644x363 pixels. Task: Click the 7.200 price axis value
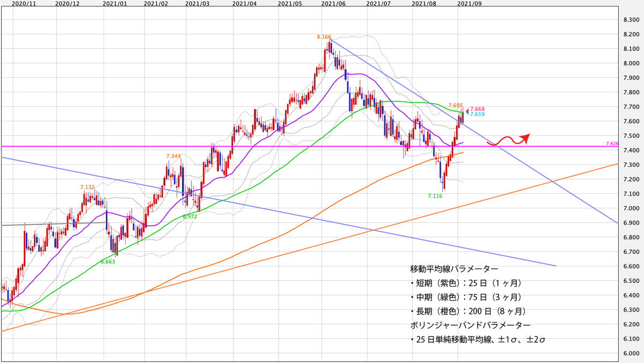pos(631,179)
